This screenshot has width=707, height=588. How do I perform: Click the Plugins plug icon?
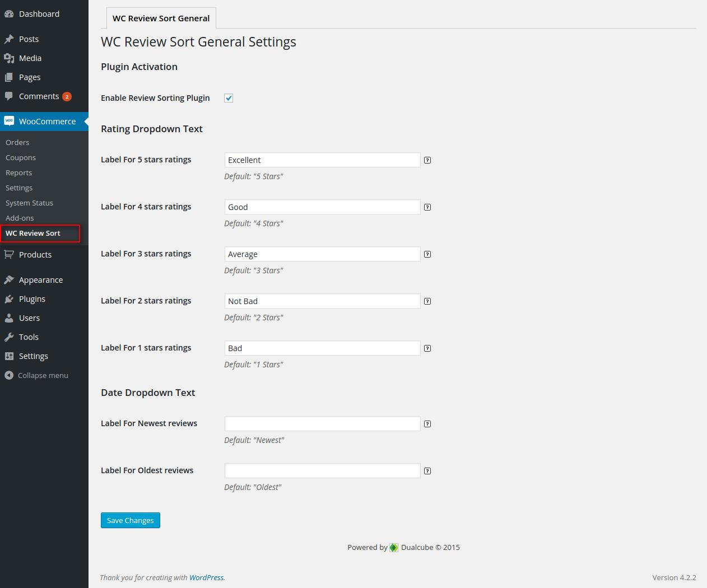click(9, 299)
